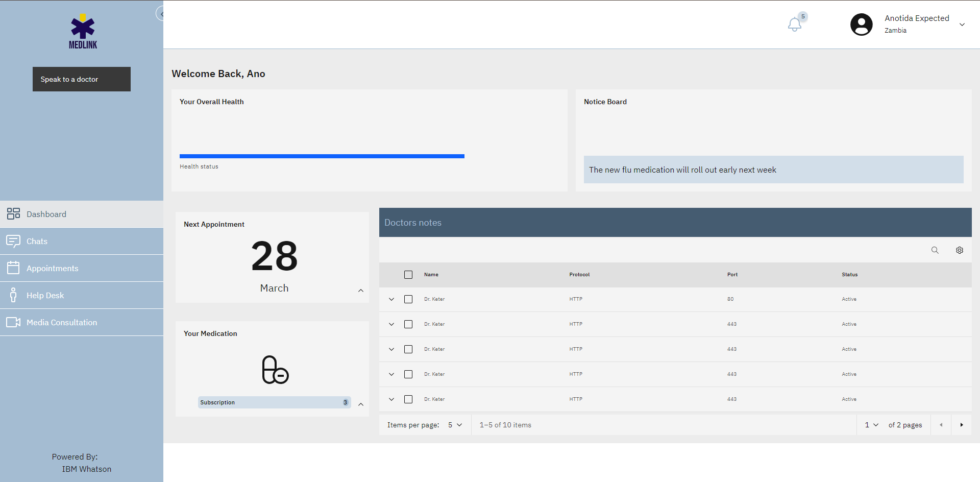980x482 pixels.
Task: Click the user profile avatar icon
Action: [861, 25]
